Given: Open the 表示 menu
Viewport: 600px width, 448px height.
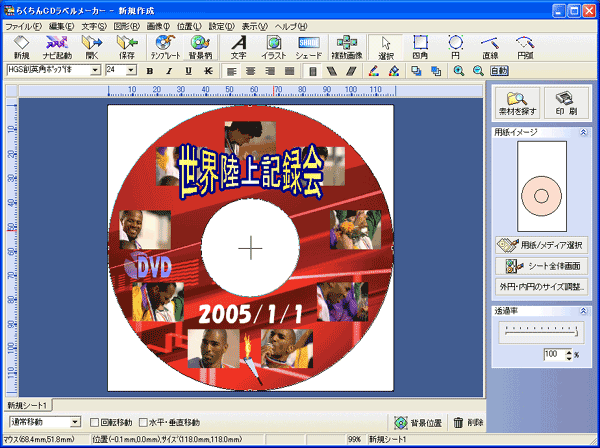Looking at the screenshot, I should (x=254, y=26).
